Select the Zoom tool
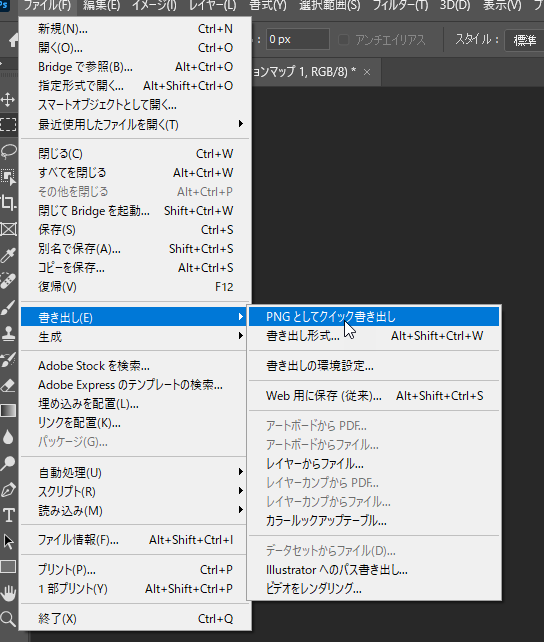 [8, 619]
